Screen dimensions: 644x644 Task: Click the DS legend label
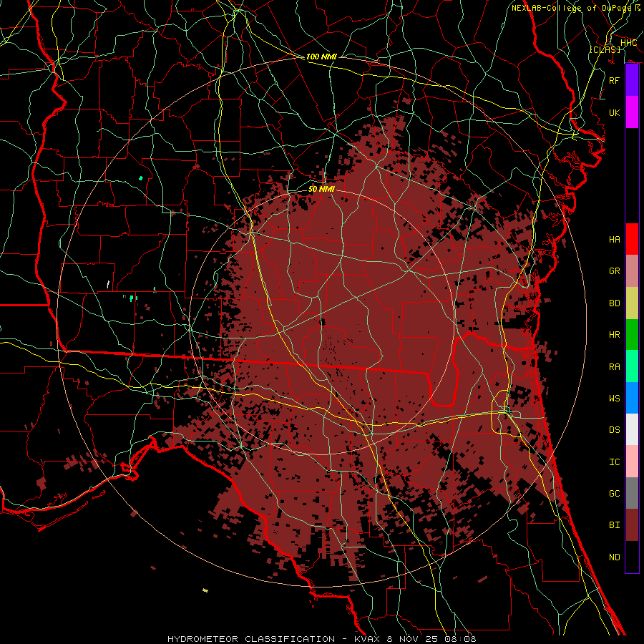pyautogui.click(x=615, y=430)
